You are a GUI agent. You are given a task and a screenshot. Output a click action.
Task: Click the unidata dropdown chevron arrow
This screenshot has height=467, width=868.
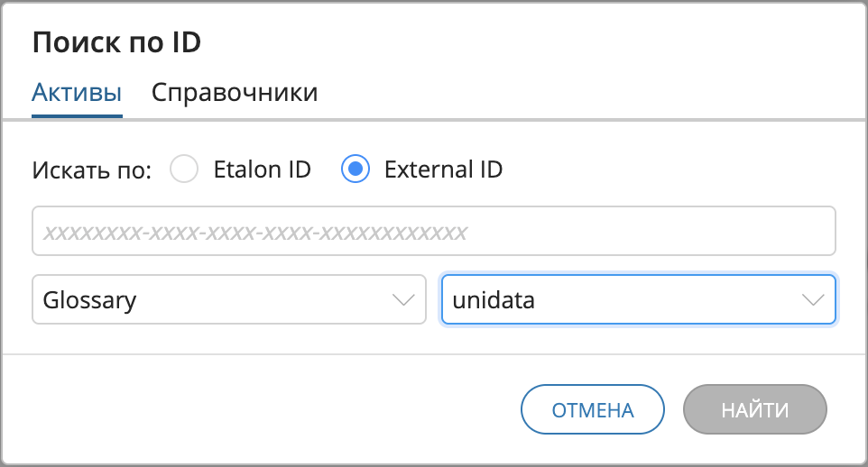[813, 300]
